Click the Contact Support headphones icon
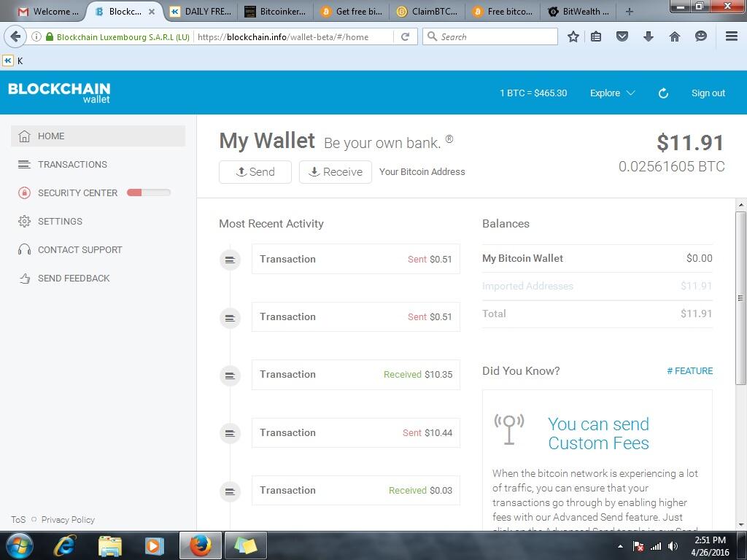 click(x=24, y=250)
